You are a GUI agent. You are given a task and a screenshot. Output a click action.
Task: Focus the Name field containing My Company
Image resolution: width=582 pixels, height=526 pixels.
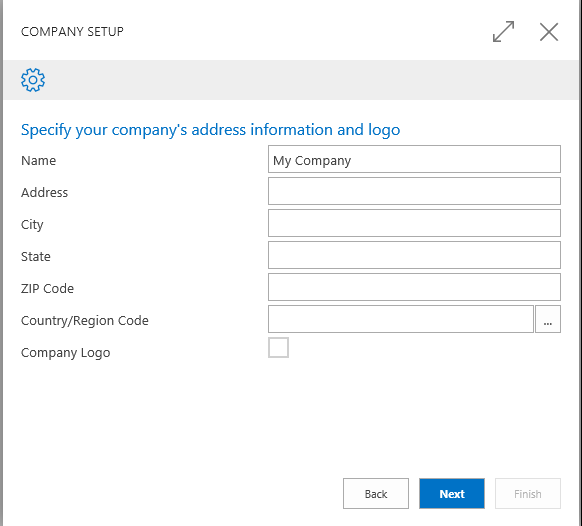pyautogui.click(x=414, y=159)
